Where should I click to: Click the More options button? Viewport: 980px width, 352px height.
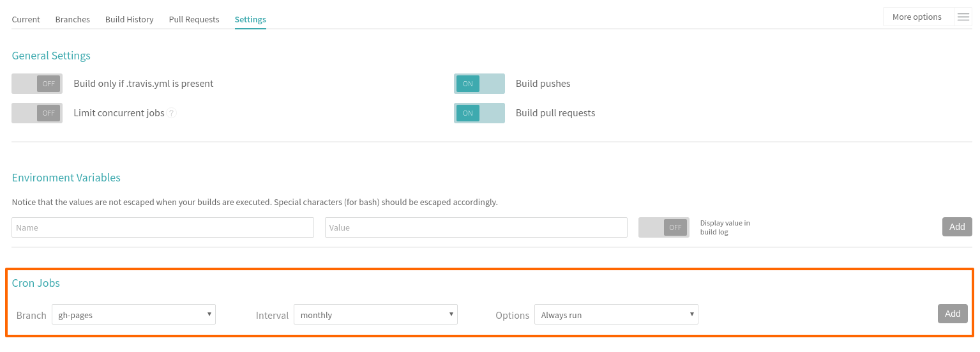tap(917, 17)
